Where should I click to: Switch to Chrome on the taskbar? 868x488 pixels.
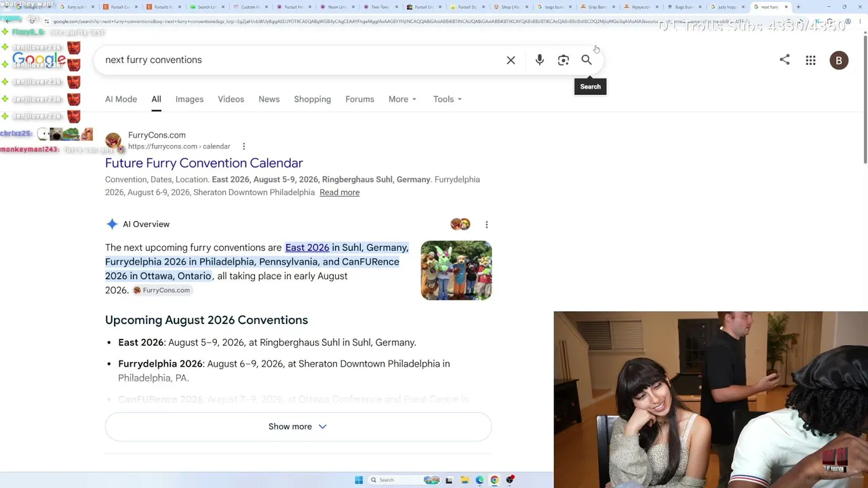[494, 480]
